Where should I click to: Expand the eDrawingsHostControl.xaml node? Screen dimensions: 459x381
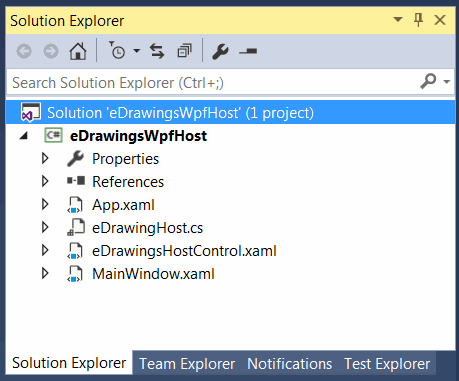click(x=45, y=250)
